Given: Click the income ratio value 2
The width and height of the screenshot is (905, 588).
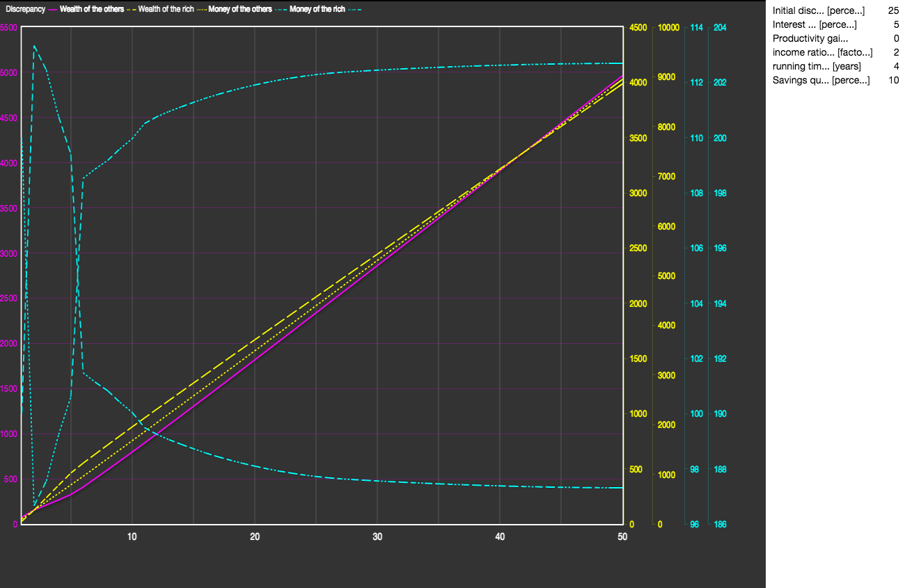Looking at the screenshot, I should click(x=896, y=52).
